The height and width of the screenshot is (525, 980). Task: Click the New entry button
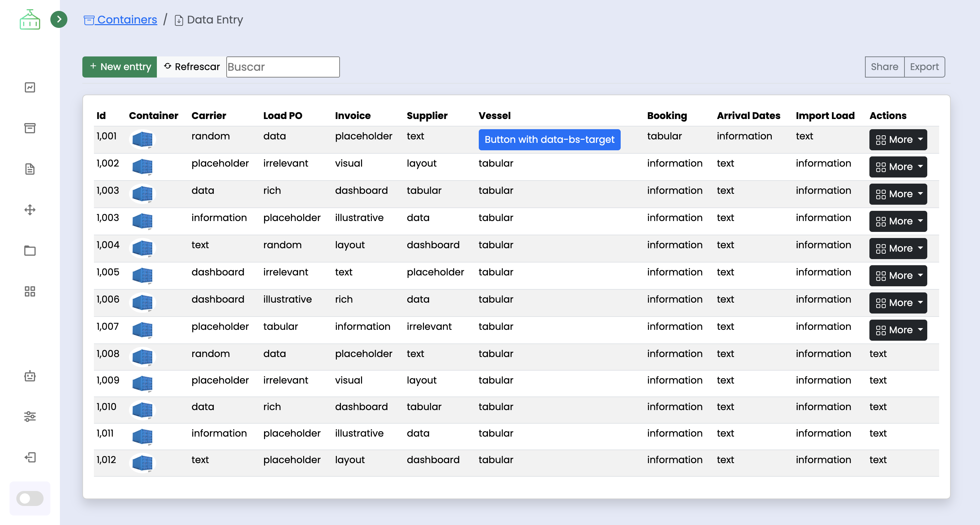coord(119,67)
